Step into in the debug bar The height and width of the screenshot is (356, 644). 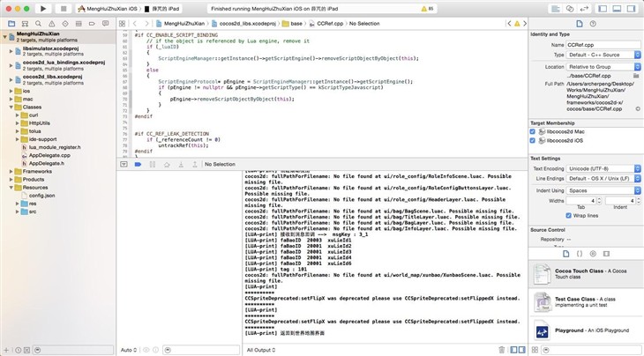coord(181,164)
